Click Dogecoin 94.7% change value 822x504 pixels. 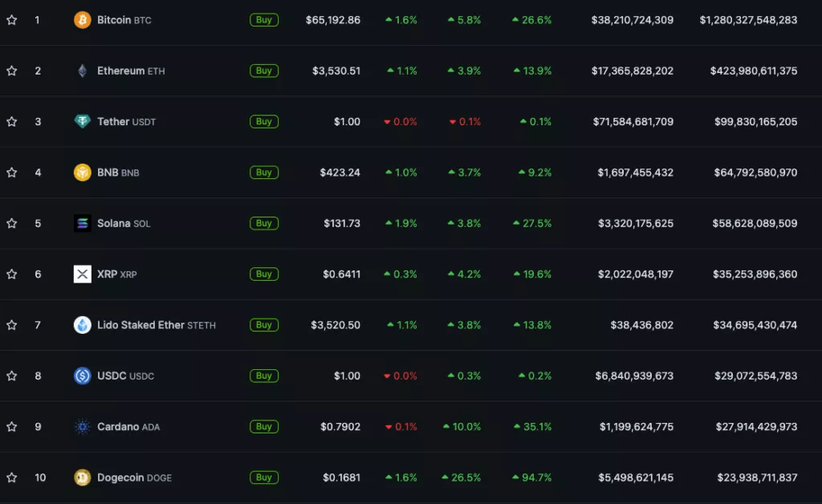pyautogui.click(x=531, y=478)
